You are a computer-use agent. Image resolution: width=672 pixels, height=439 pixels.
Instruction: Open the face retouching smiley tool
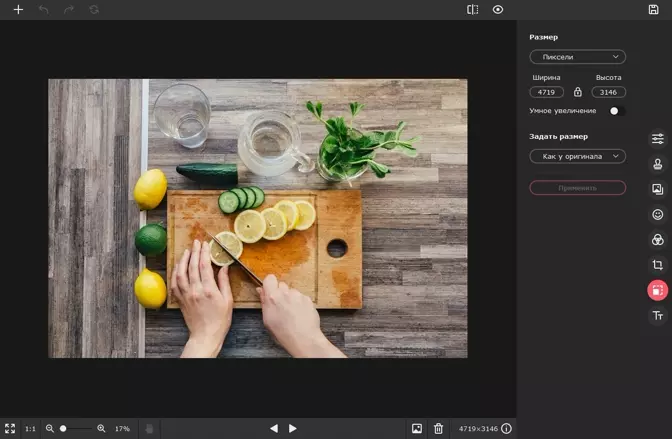click(657, 214)
